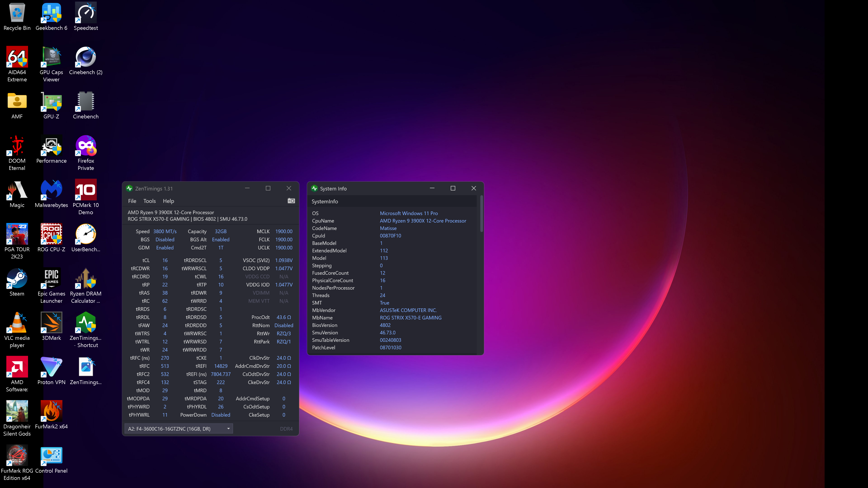Close the System Info window

pos(473,188)
